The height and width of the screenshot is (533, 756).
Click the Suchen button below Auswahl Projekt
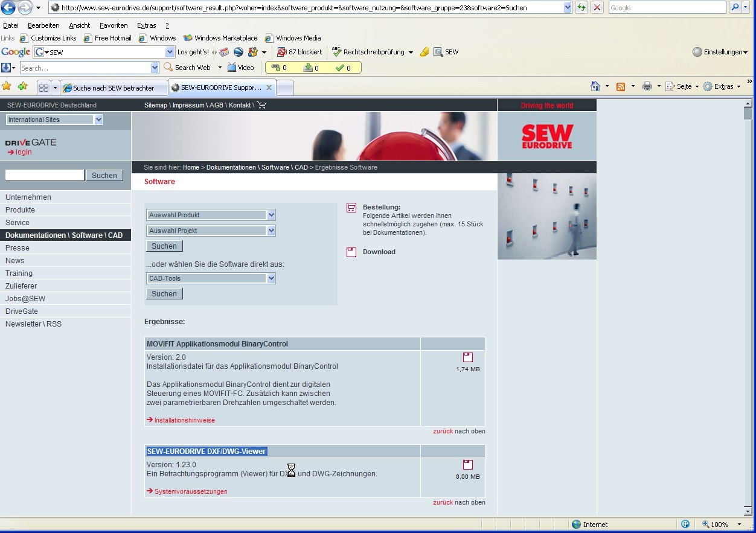[164, 246]
